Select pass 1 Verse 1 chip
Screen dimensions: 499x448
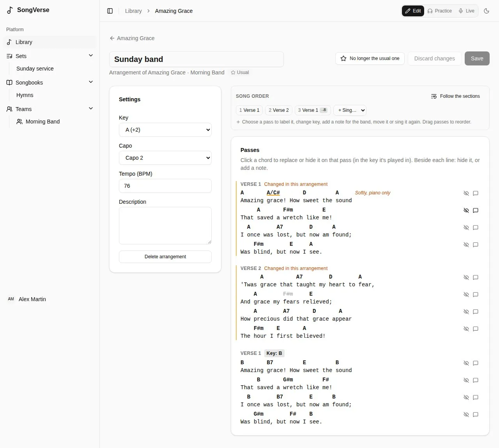point(249,110)
